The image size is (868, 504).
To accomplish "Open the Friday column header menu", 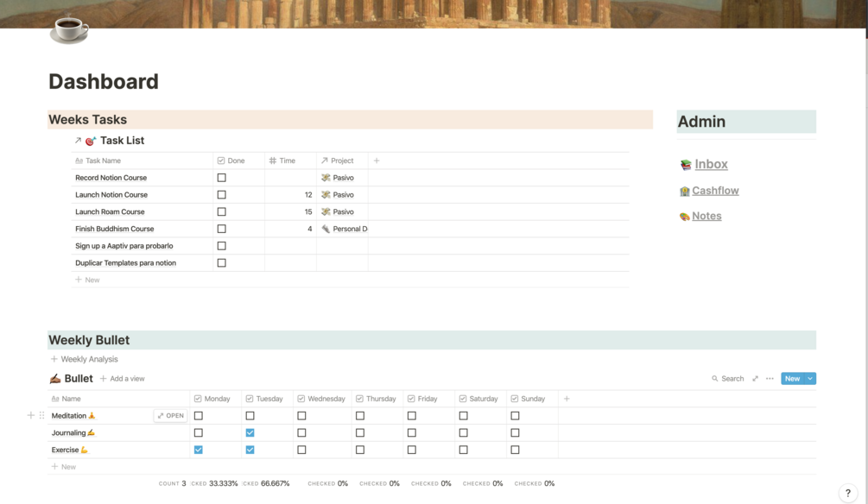I will tap(428, 399).
